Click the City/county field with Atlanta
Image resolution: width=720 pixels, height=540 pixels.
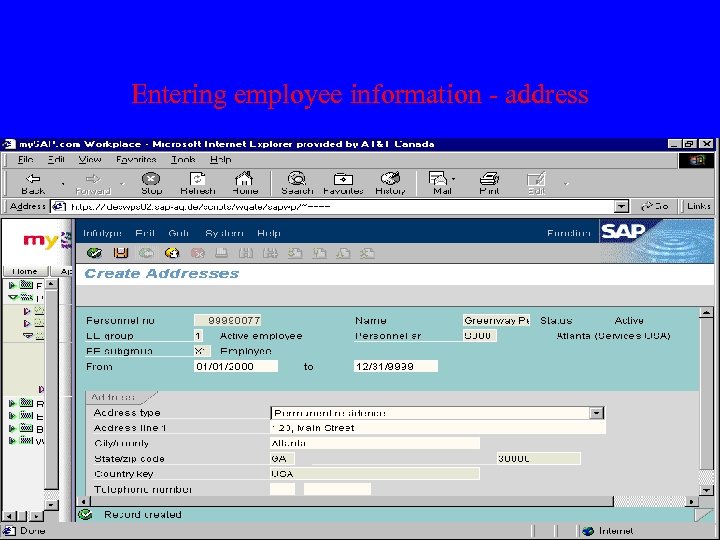375,443
